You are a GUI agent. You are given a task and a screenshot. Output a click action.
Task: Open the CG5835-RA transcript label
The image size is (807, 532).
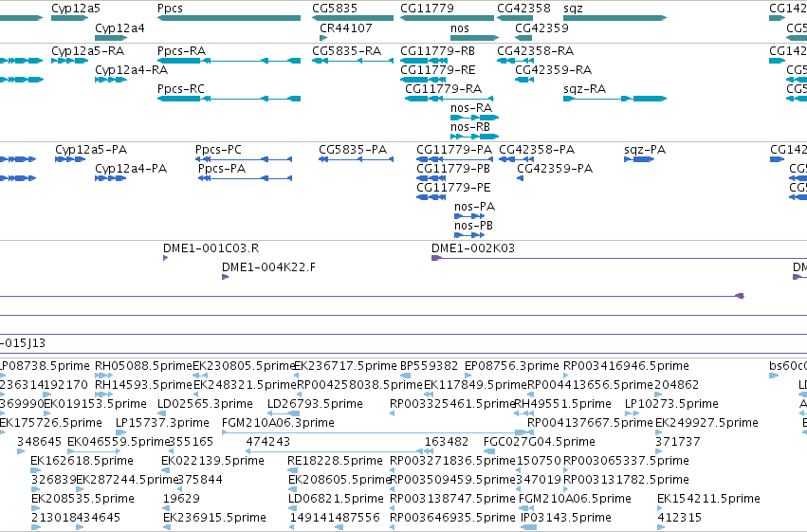coord(347,51)
